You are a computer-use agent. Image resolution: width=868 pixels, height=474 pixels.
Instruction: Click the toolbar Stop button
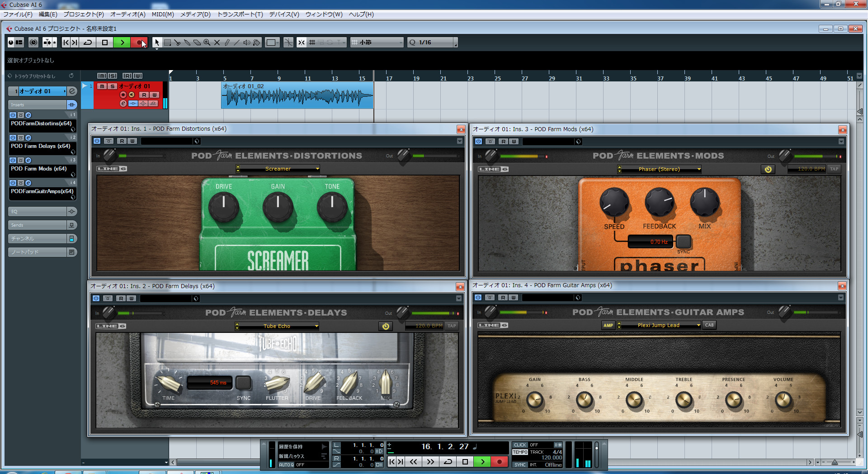coord(105,43)
